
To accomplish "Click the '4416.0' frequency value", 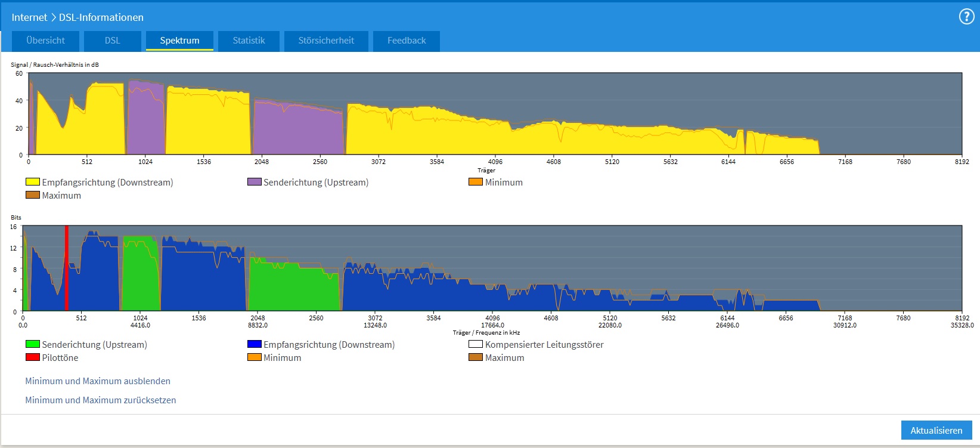I will [x=140, y=325].
